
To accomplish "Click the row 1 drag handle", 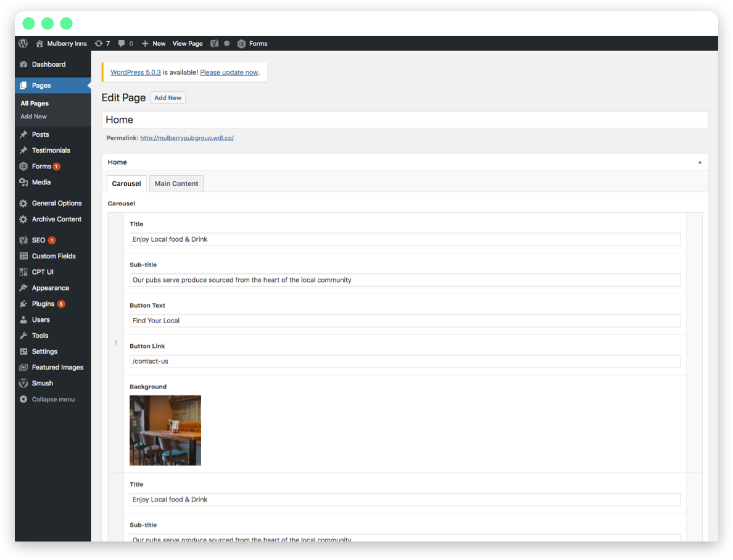I will [116, 343].
